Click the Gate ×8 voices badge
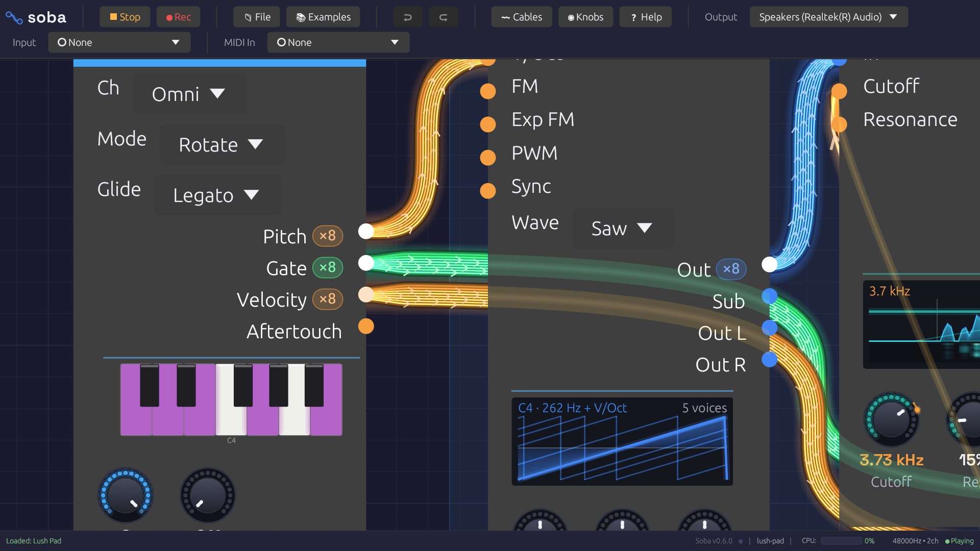The image size is (980, 551). 328,267
